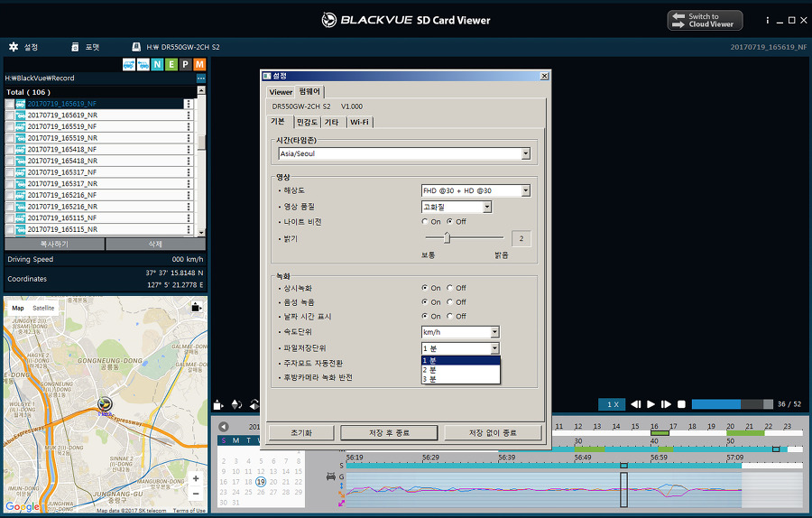Open options menu for 20170719_165216_NR
Image resolution: width=812 pixels, height=518 pixels.
click(x=189, y=206)
